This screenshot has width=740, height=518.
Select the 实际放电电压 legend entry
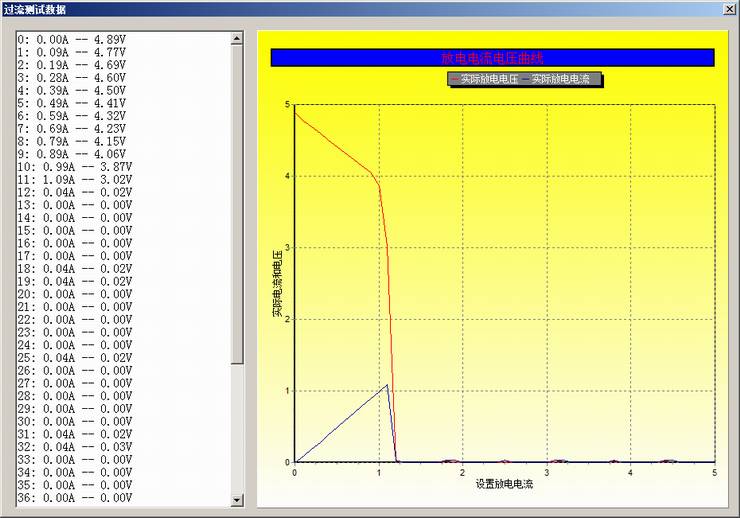pos(484,78)
